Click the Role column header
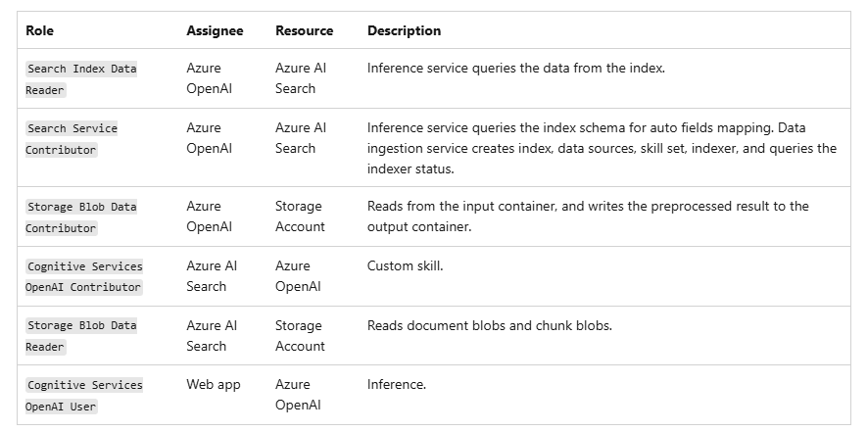 tap(40, 30)
